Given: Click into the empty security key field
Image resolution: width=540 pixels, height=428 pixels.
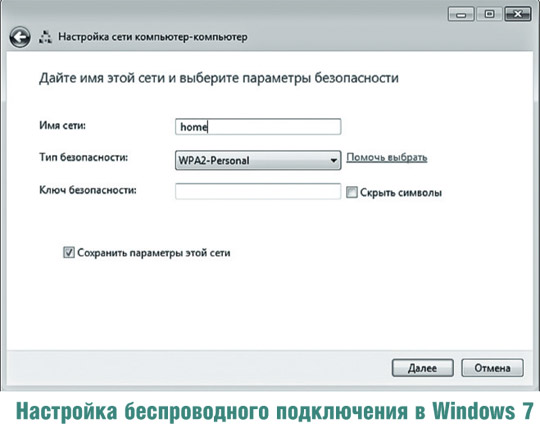Looking at the screenshot, I should (x=258, y=191).
